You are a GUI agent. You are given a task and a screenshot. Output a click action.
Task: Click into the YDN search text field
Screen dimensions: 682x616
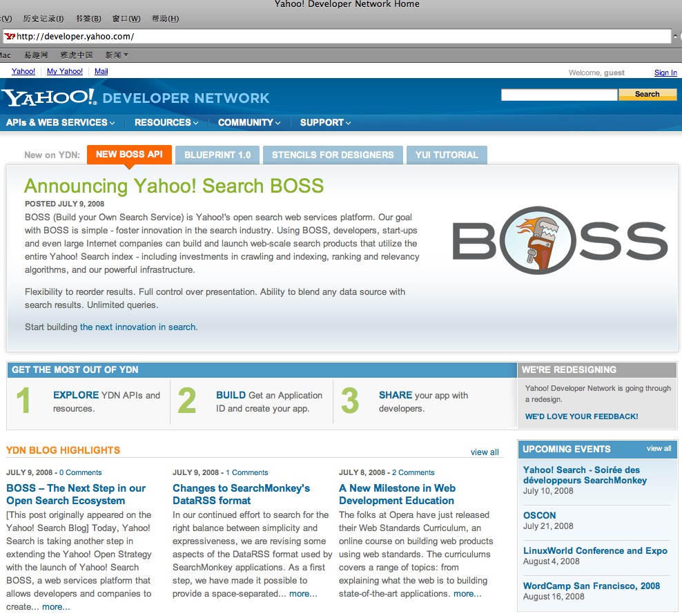point(558,95)
